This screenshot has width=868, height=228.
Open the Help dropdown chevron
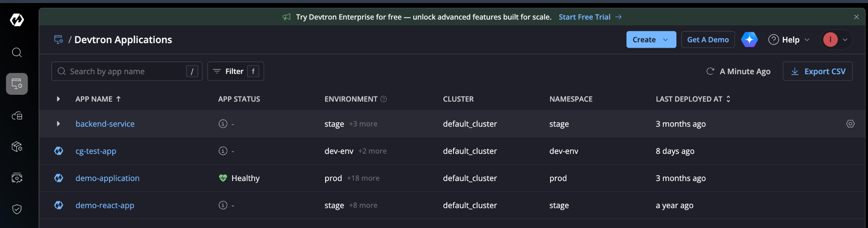tap(807, 40)
